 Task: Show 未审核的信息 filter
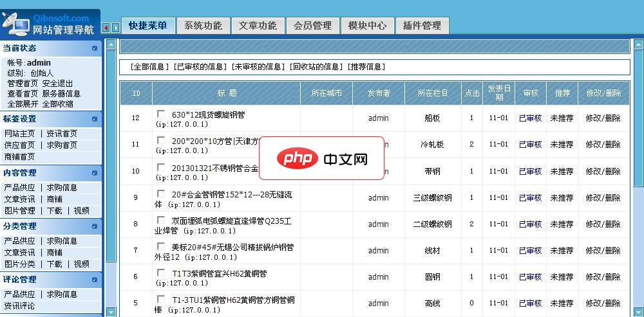click(258, 67)
